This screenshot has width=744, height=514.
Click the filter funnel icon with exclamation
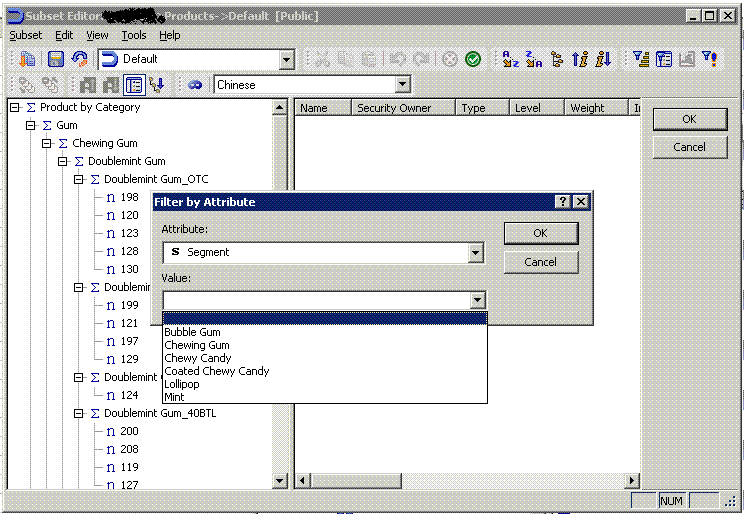pyautogui.click(x=709, y=60)
